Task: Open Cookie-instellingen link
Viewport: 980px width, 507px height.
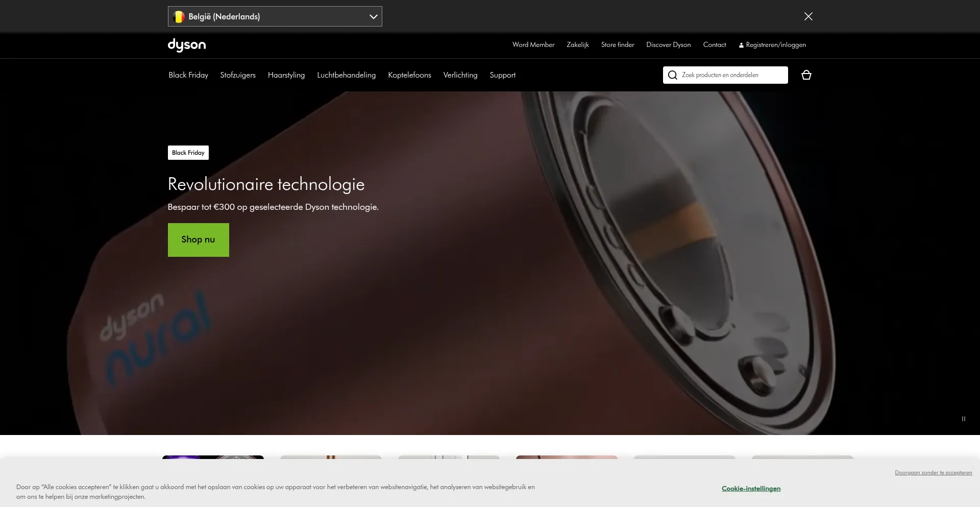Action: point(751,489)
